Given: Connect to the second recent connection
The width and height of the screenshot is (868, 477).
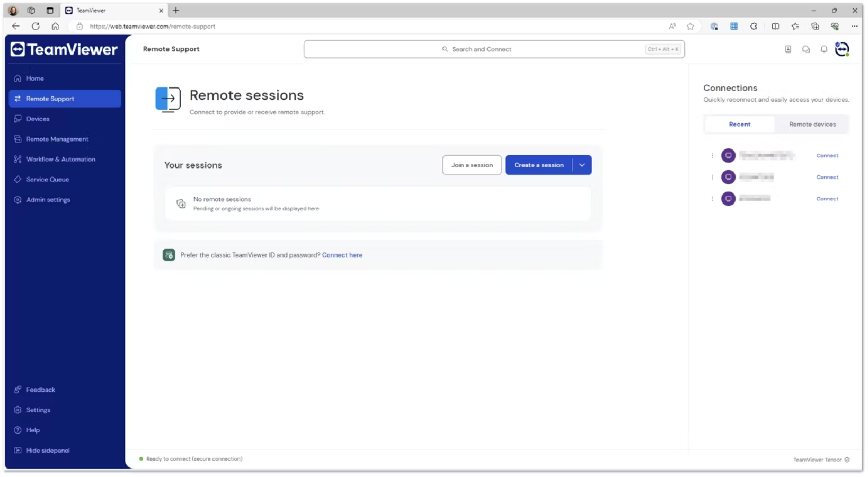Looking at the screenshot, I should click(x=827, y=178).
